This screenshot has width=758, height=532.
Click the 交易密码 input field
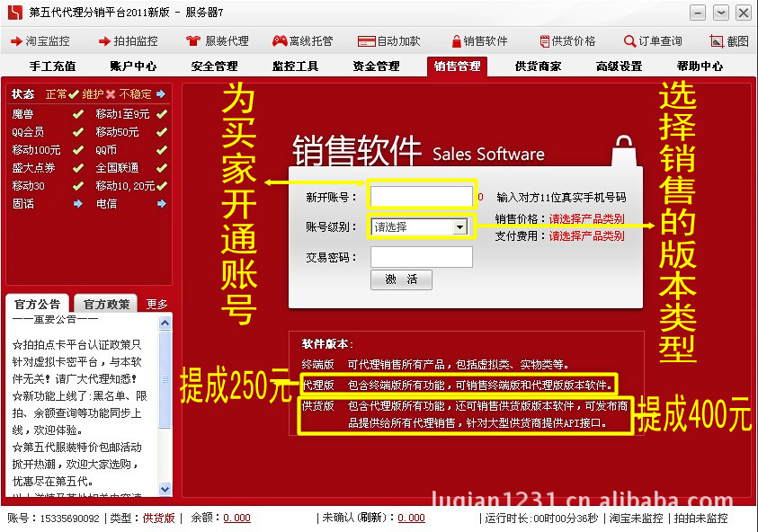[x=421, y=257]
